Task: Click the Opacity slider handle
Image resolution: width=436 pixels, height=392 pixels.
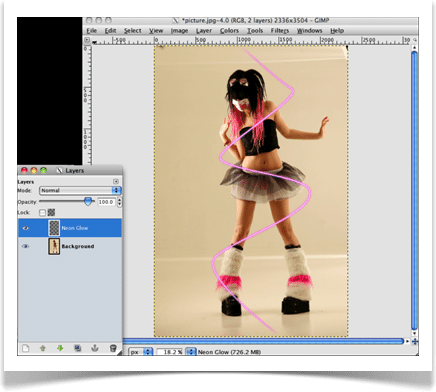Action: click(88, 201)
